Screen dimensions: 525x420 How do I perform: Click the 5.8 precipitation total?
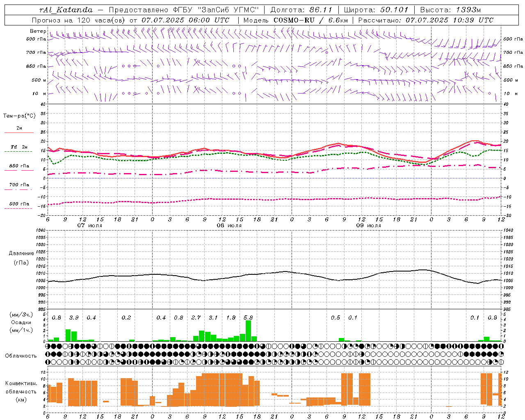pos(248,318)
